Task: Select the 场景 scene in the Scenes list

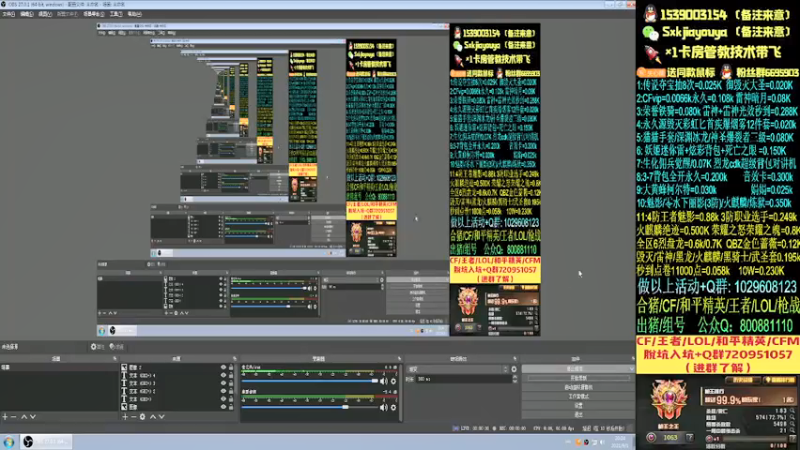Action: click(x=59, y=367)
